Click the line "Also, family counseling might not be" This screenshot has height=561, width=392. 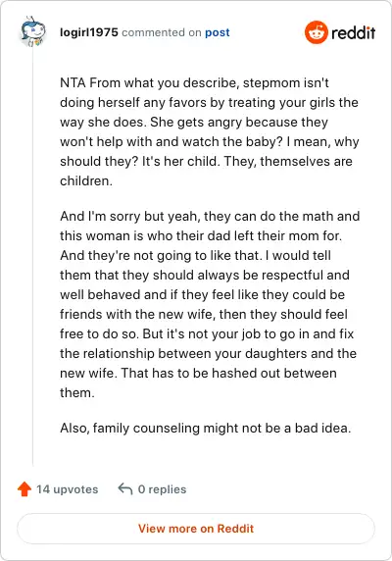(x=206, y=428)
